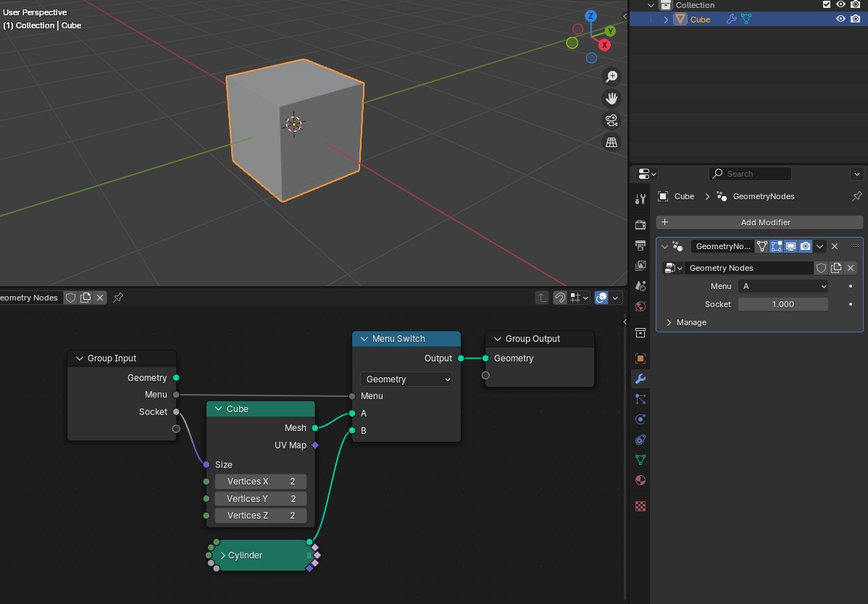Activate the pan hand tool in the viewport
The width and height of the screenshot is (868, 604).
pyautogui.click(x=612, y=98)
